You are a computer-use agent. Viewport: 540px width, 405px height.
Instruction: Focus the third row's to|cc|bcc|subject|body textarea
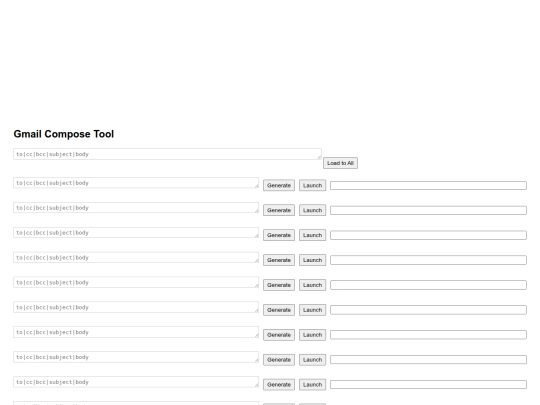point(136,233)
